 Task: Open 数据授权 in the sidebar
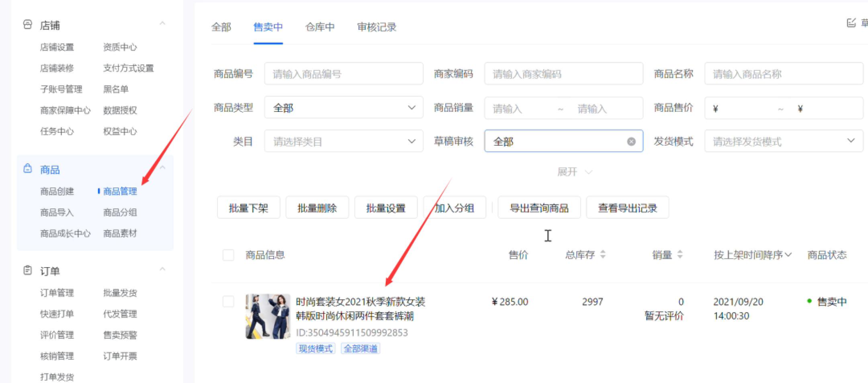pos(120,110)
